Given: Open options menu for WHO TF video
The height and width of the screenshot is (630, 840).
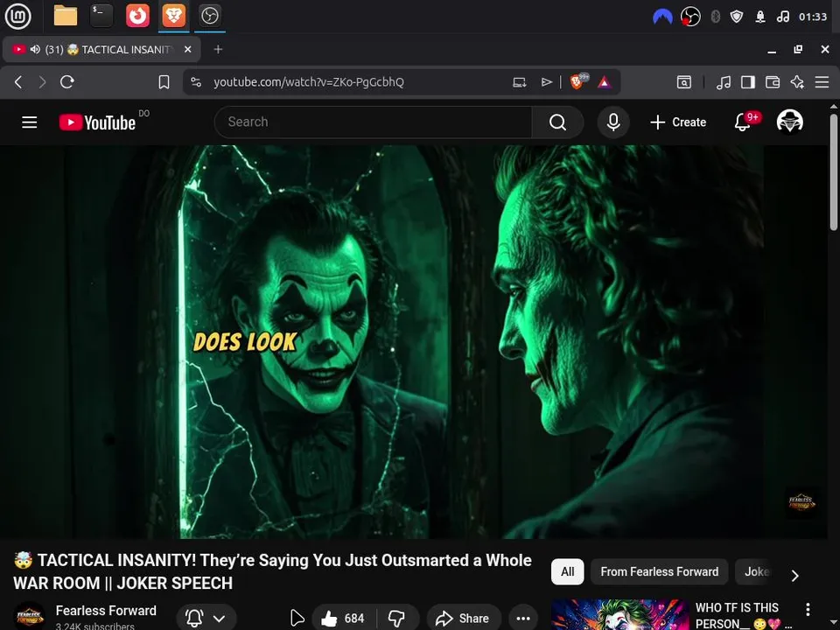Looking at the screenshot, I should [808, 609].
